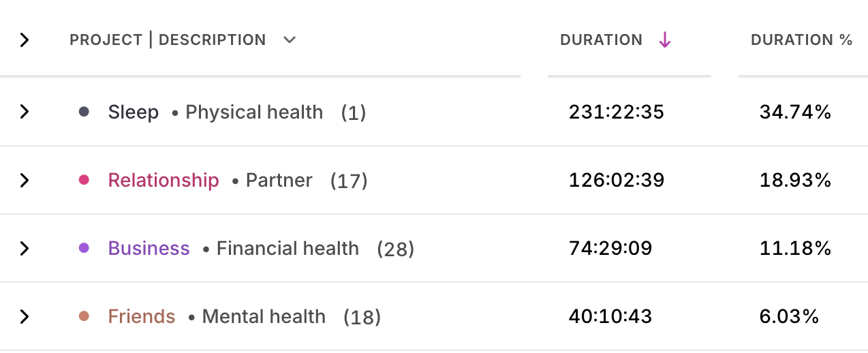Open the Project | Description grouping dropdown
The image size is (868, 353).
point(290,40)
